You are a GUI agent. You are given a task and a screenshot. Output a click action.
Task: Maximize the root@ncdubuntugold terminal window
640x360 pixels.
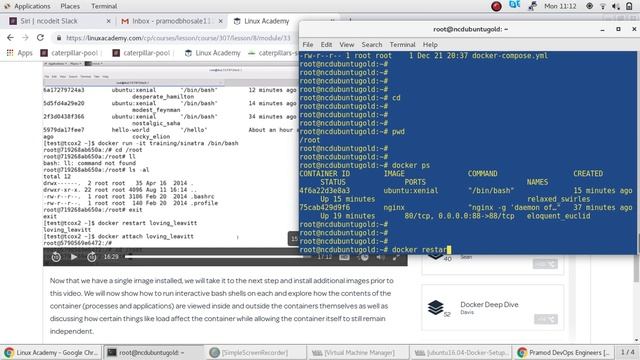click(618, 29)
